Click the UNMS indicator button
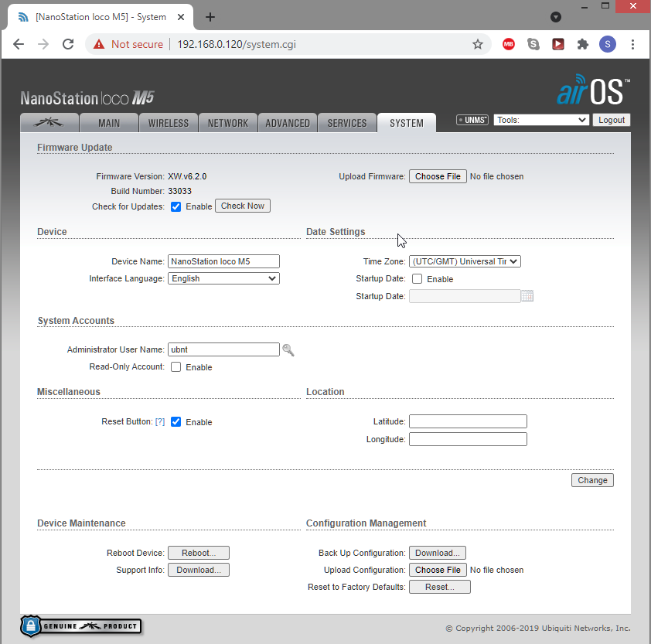 [x=472, y=120]
